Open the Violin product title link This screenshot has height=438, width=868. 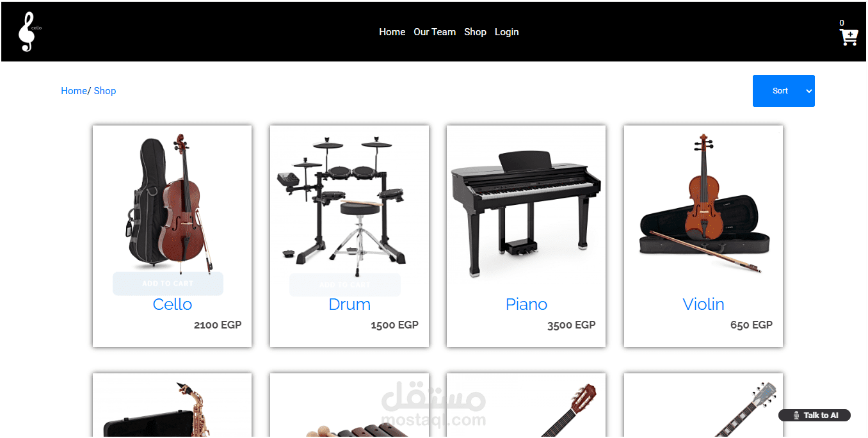tap(703, 304)
